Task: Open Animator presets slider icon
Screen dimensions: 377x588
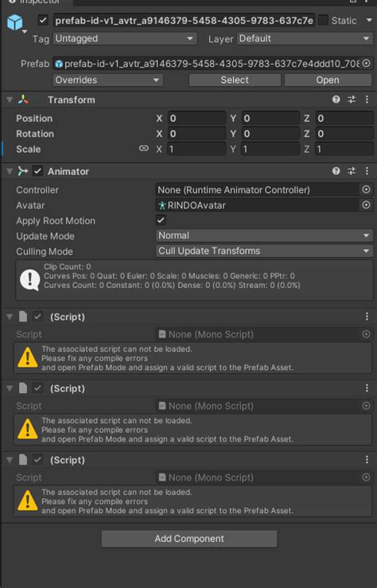Action: [352, 171]
